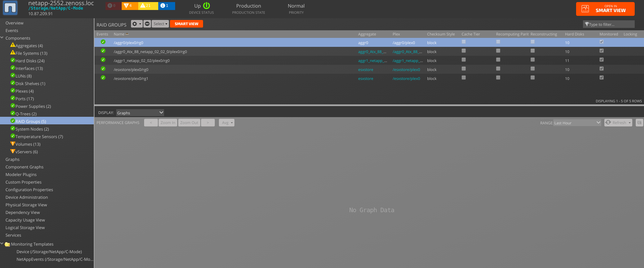The width and height of the screenshot is (644, 268).
Task: Click green status icon beside Ports (17)
Action: pos(13,98)
